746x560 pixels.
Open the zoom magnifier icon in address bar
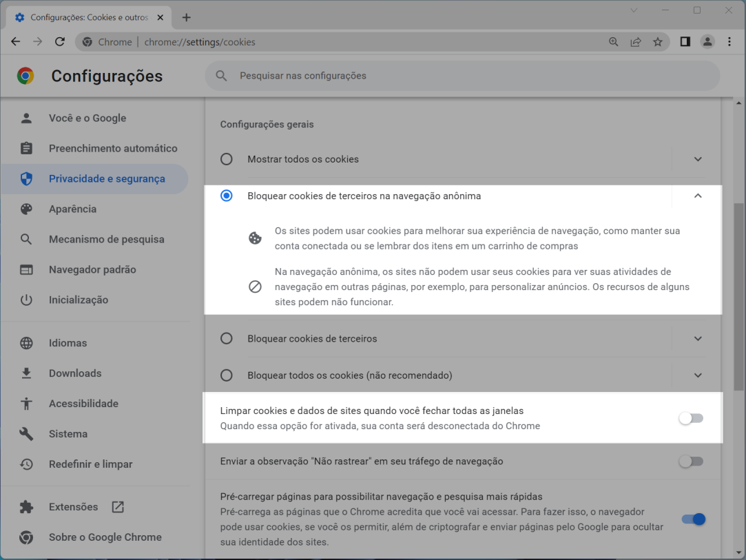tap(614, 42)
